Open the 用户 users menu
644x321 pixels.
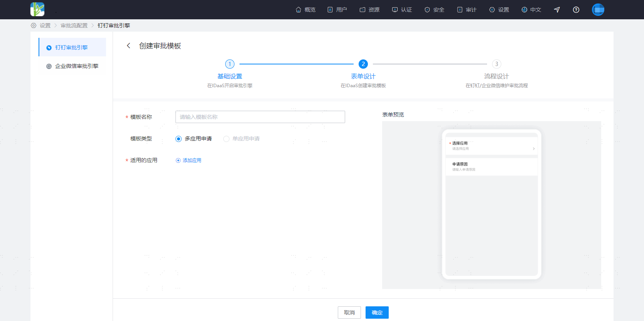(x=337, y=10)
